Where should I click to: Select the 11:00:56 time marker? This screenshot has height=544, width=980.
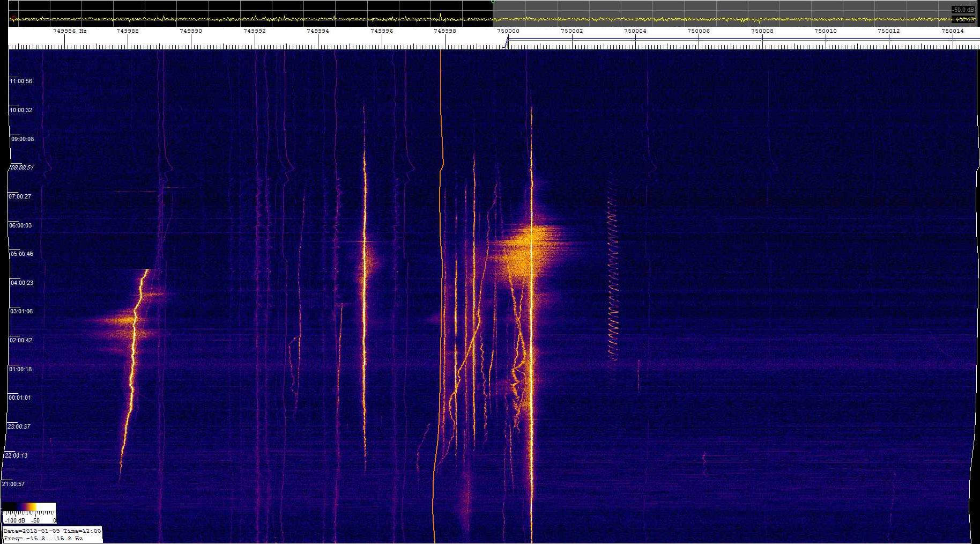21,82
